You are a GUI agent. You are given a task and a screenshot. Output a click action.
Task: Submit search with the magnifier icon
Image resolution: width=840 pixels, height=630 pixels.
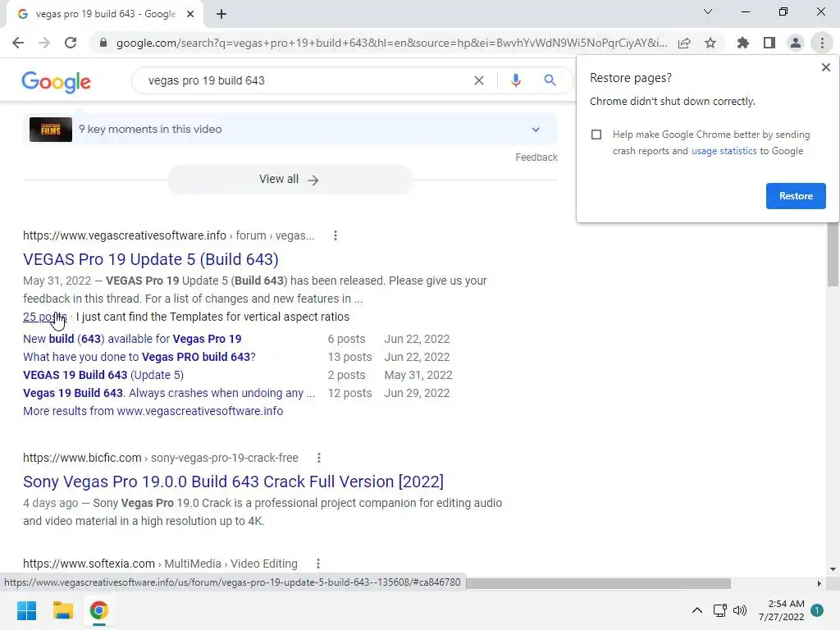[550, 80]
